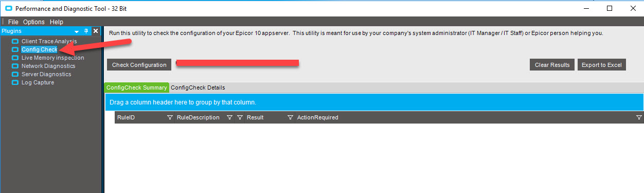644x193 pixels.
Task: Click the Clear Results button
Action: coord(552,65)
